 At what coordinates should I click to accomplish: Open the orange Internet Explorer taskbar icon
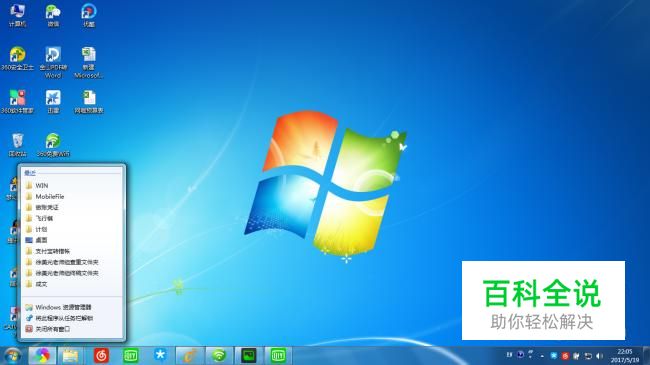point(190,355)
